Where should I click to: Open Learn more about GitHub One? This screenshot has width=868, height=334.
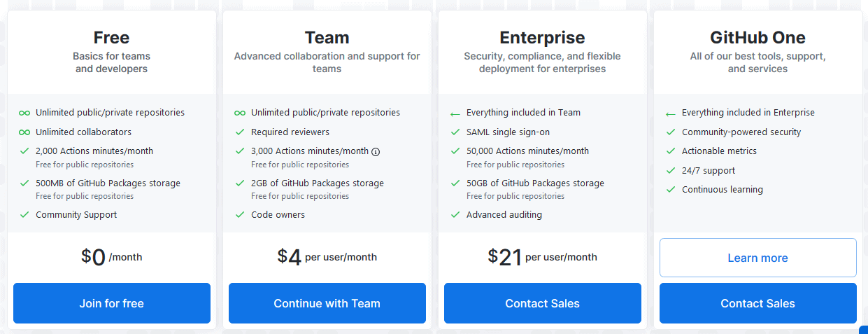point(758,258)
